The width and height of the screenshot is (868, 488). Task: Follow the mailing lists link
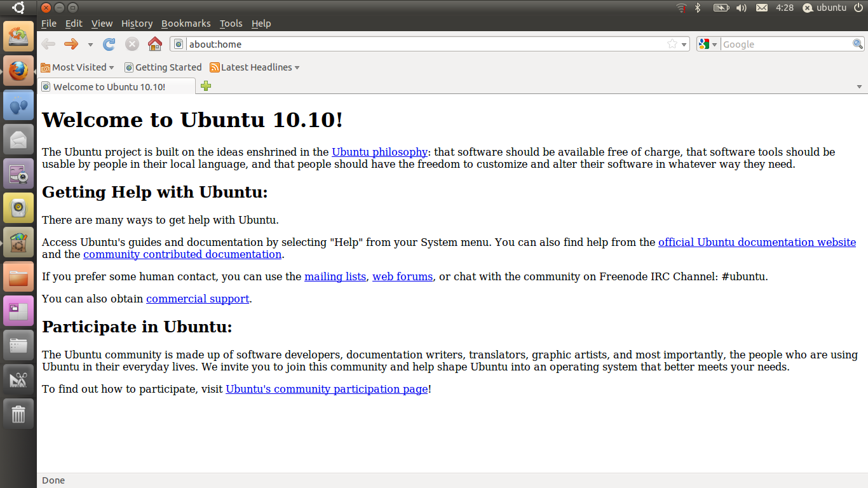tap(335, 276)
